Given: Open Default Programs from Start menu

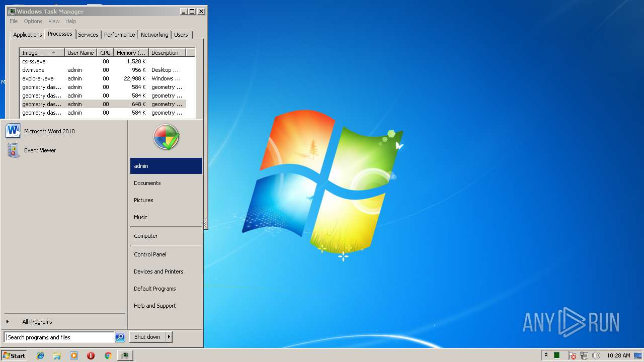Looking at the screenshot, I should 166,289.
